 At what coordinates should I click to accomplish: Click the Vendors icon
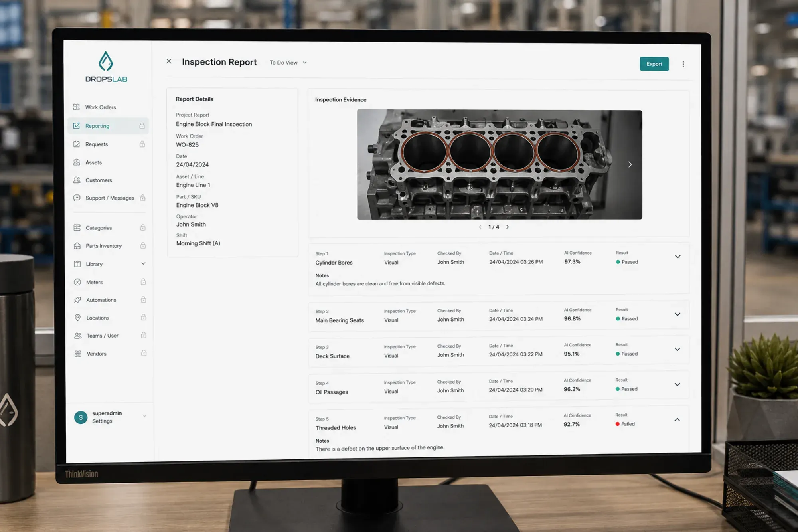point(78,354)
